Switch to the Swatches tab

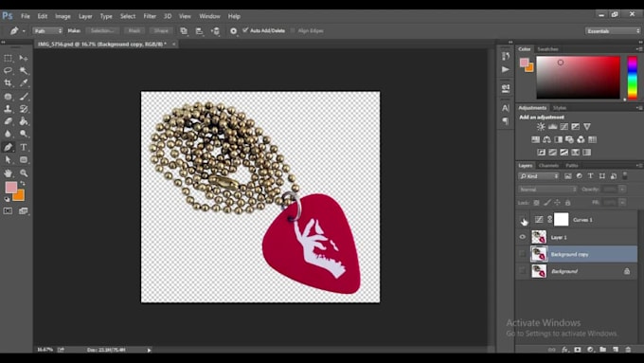coord(548,49)
